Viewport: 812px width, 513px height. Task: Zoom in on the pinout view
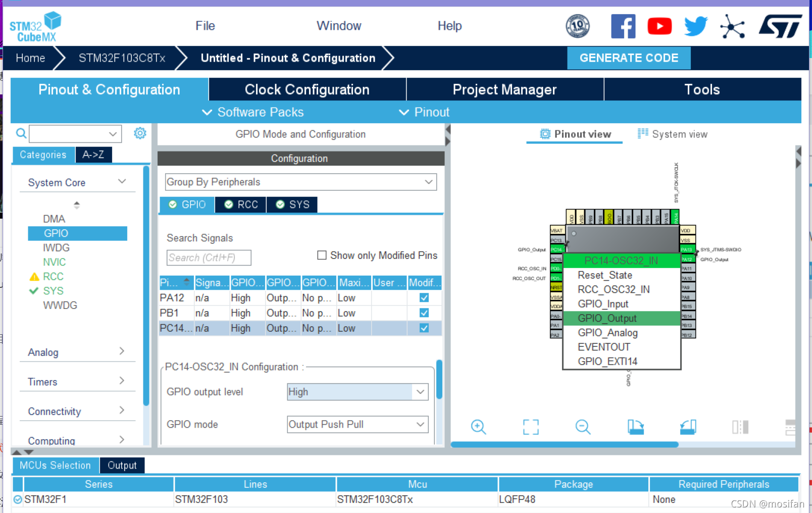click(478, 427)
